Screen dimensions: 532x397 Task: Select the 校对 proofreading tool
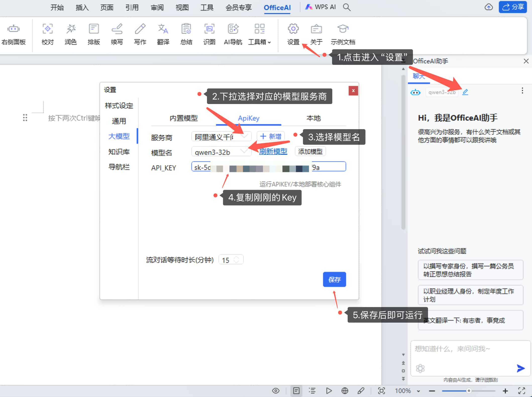(x=47, y=34)
